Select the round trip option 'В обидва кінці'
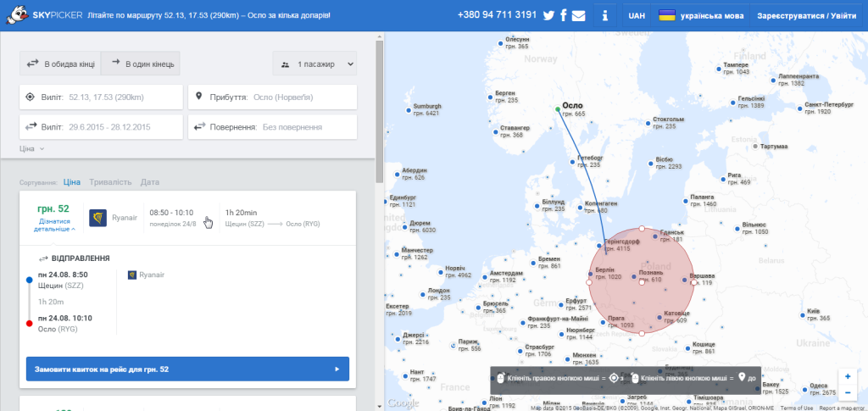Image resolution: width=868 pixels, height=411 pixels. point(60,64)
